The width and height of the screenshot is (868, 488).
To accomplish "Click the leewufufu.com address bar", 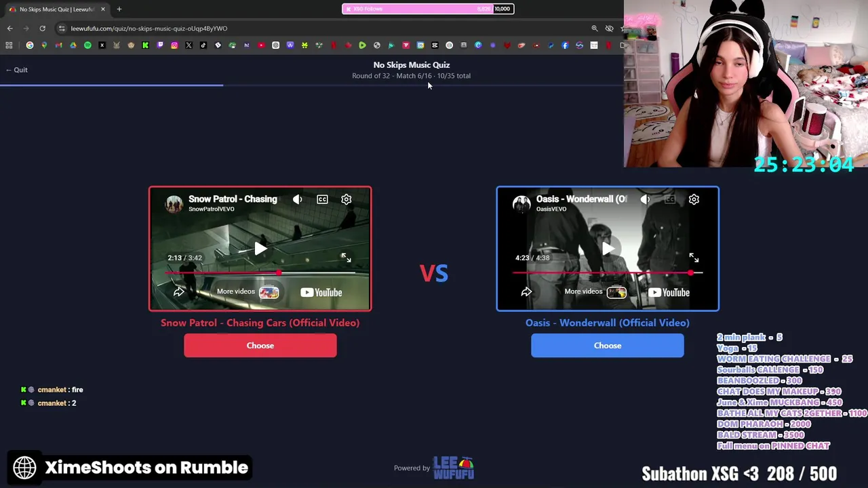I will pyautogui.click(x=325, y=28).
